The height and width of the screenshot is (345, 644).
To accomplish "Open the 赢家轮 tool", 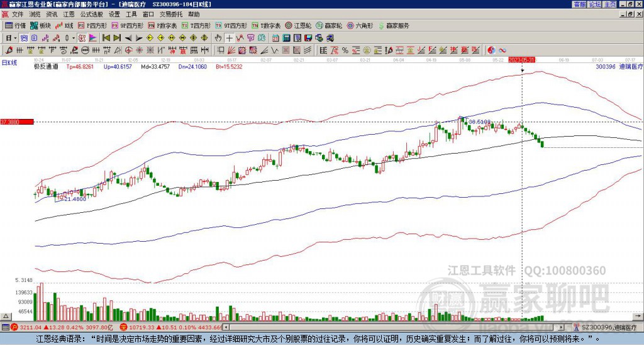I will pyautogui.click(x=329, y=25).
